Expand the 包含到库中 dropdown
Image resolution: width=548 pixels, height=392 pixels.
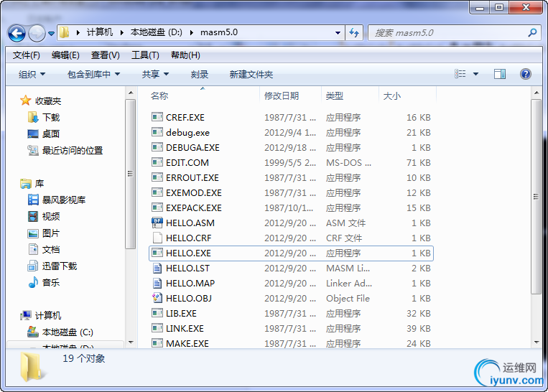coord(93,74)
